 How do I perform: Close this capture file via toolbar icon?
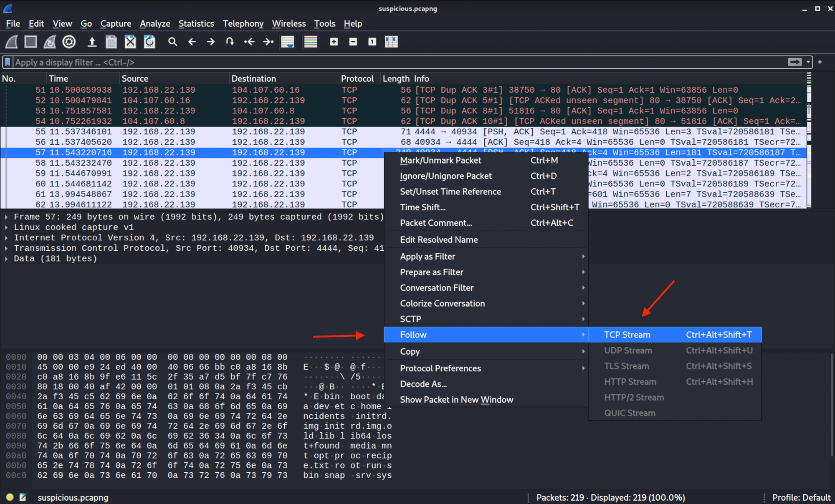[x=130, y=42]
